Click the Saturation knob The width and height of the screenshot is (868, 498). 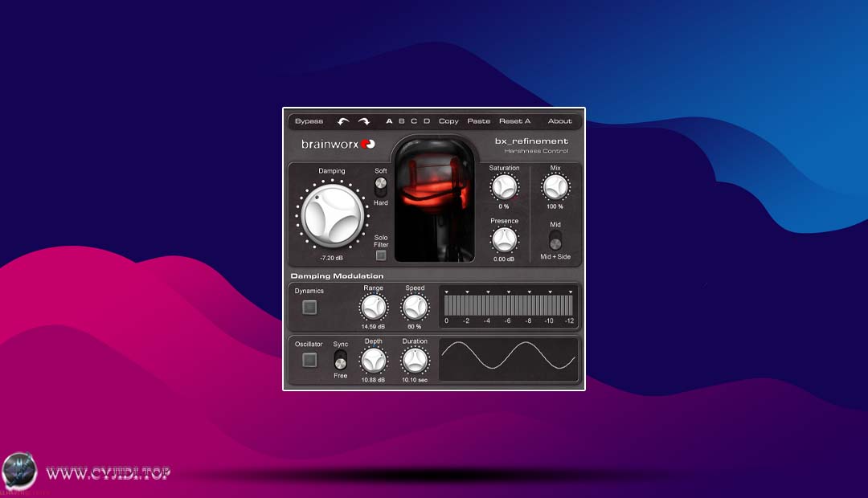point(504,187)
